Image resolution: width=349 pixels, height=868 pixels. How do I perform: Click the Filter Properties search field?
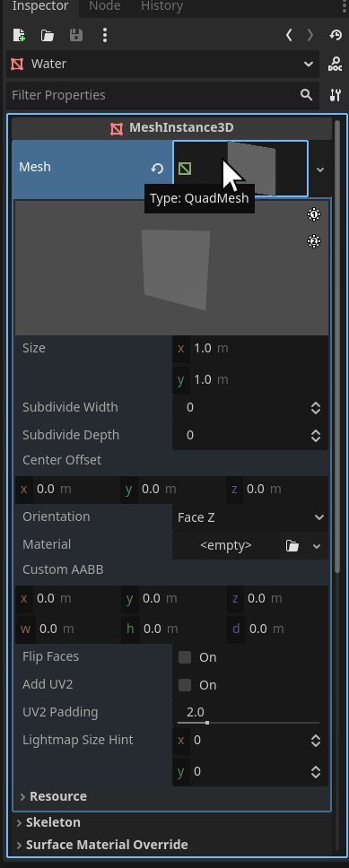(x=163, y=95)
